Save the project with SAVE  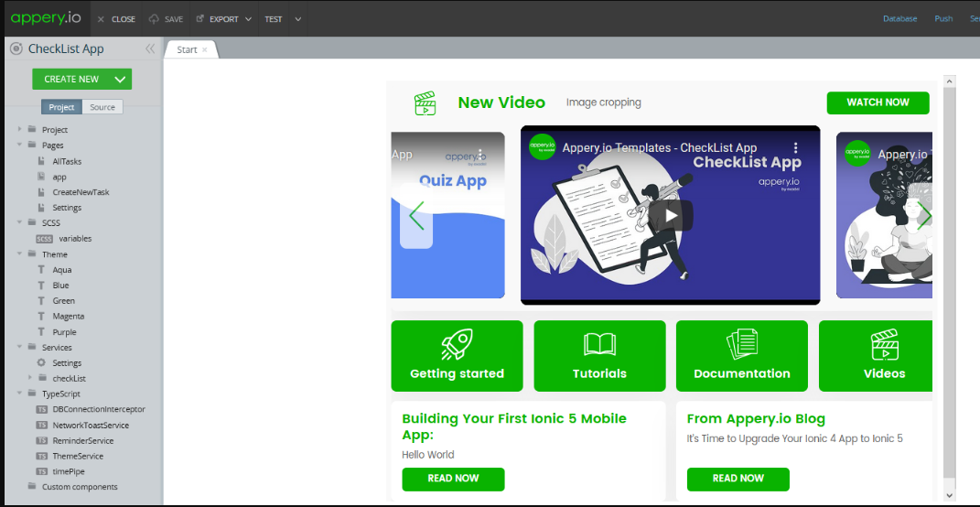tap(167, 19)
